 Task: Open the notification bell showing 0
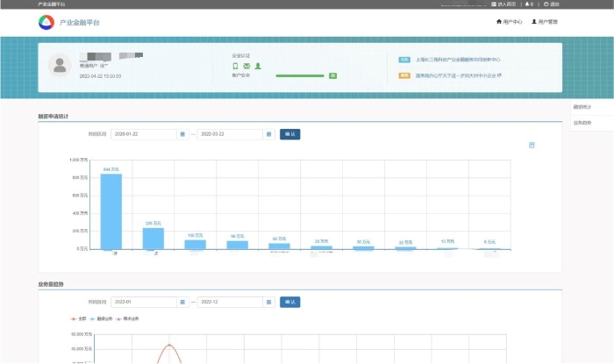(529, 4)
